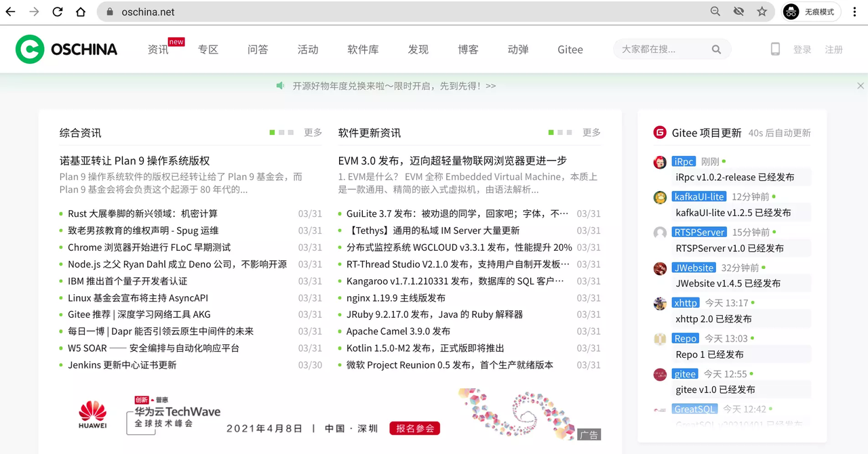The width and height of the screenshot is (868, 454).
Task: Click the iRpc project tag
Action: click(x=684, y=162)
